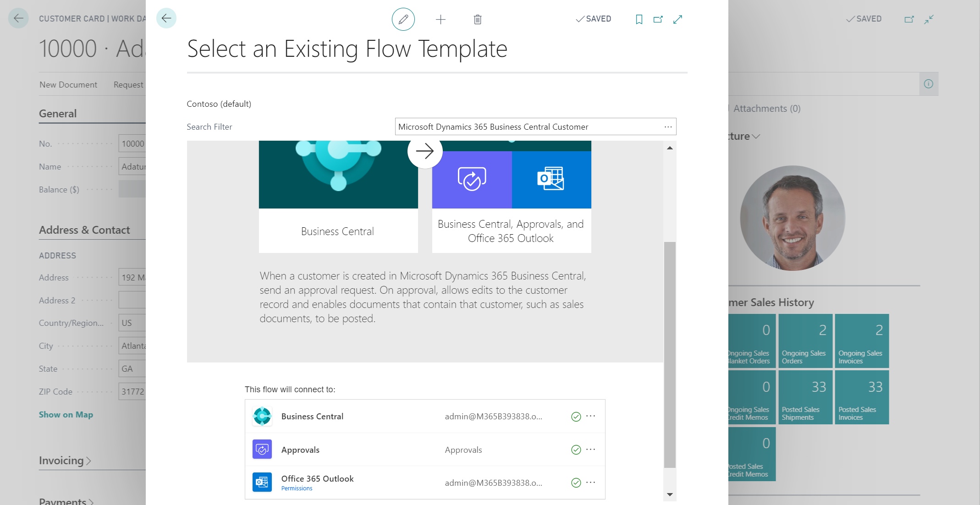Click the vertical scrollbar thumb in template pane
980x505 pixels.
pos(670,355)
